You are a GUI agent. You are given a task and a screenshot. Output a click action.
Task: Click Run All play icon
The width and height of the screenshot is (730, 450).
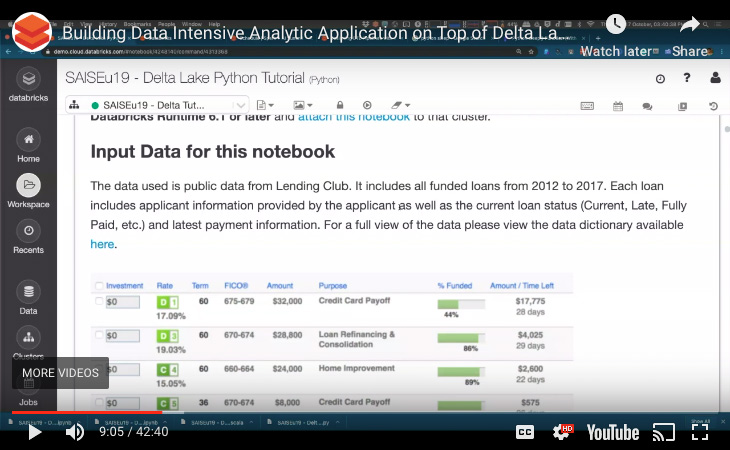pos(367,105)
